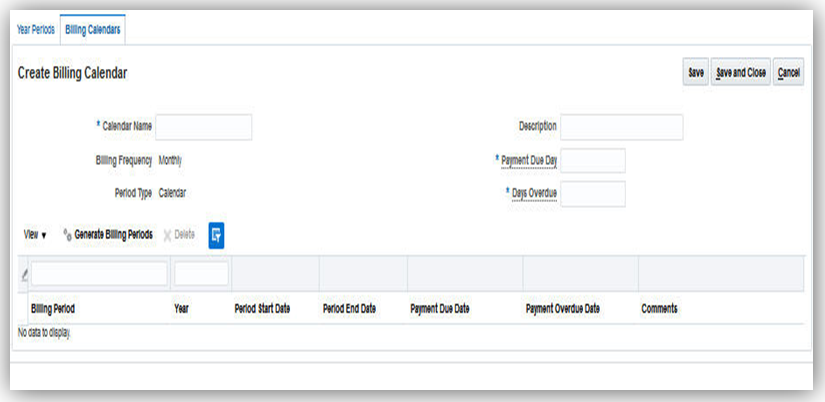
Task: Select the Billing Calendars tab
Action: 91,29
